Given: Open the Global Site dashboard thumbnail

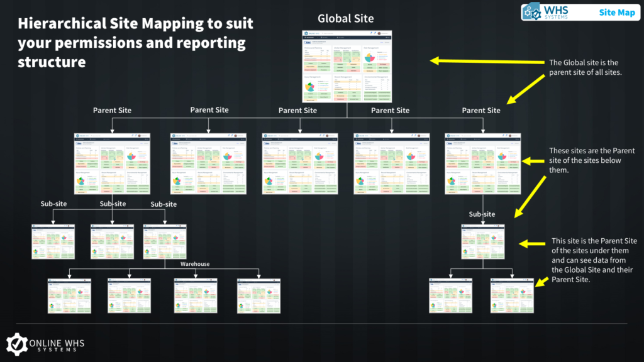Looking at the screenshot, I should point(347,66).
